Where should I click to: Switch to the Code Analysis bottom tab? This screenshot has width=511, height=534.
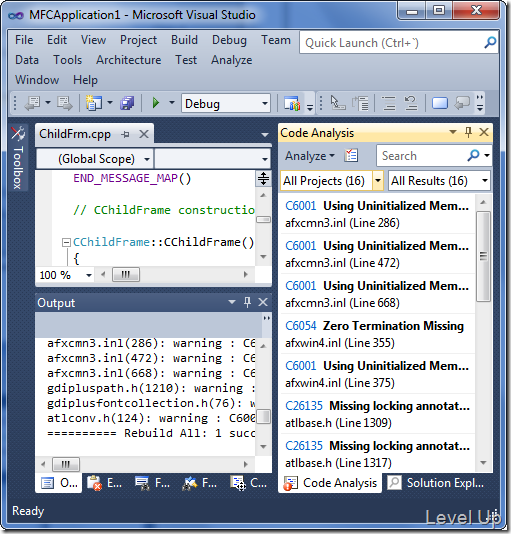coord(330,483)
